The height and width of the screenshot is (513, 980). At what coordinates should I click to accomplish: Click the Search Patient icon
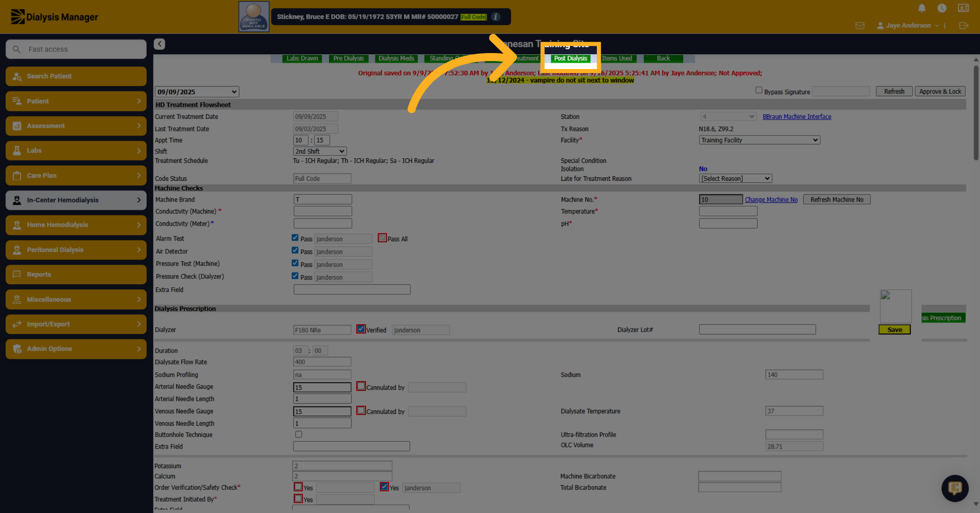(x=17, y=76)
